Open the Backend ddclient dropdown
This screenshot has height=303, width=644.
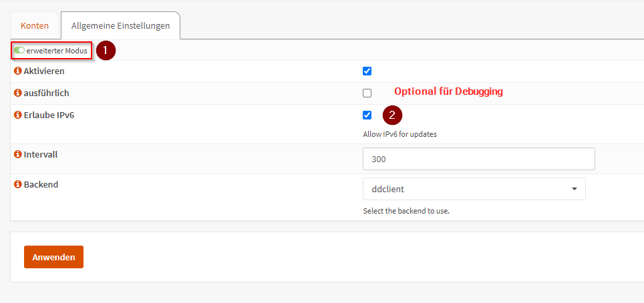(474, 189)
